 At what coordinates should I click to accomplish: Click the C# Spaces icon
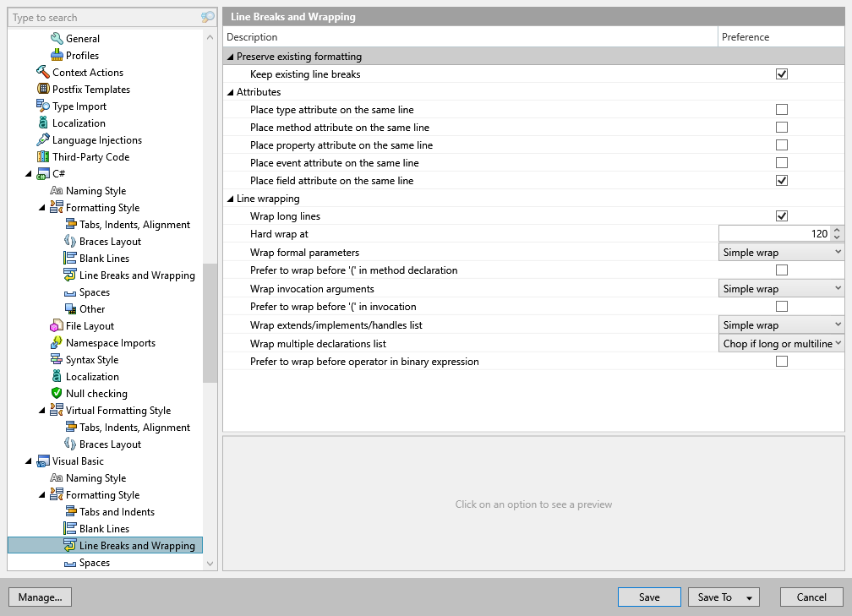pos(70,293)
